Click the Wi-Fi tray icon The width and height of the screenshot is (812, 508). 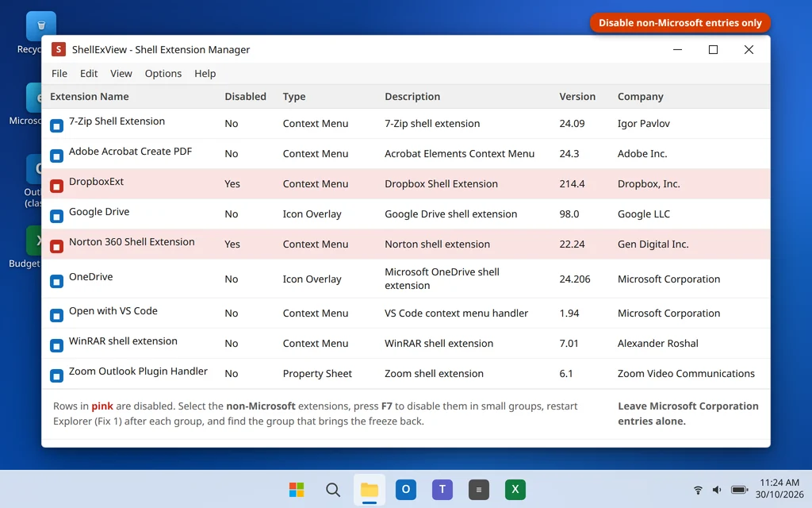click(x=698, y=489)
